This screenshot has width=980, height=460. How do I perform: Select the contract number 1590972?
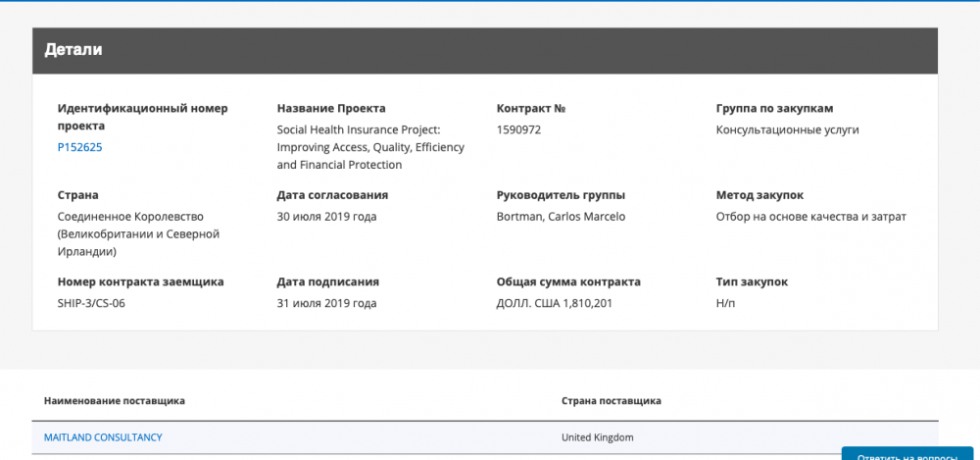tap(518, 130)
